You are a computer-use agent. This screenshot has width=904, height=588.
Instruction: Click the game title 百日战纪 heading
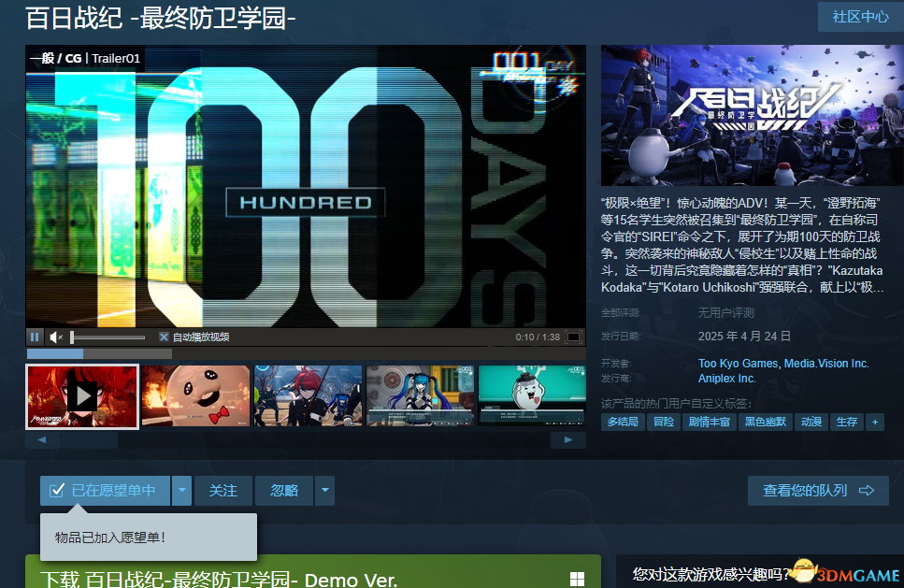click(161, 18)
